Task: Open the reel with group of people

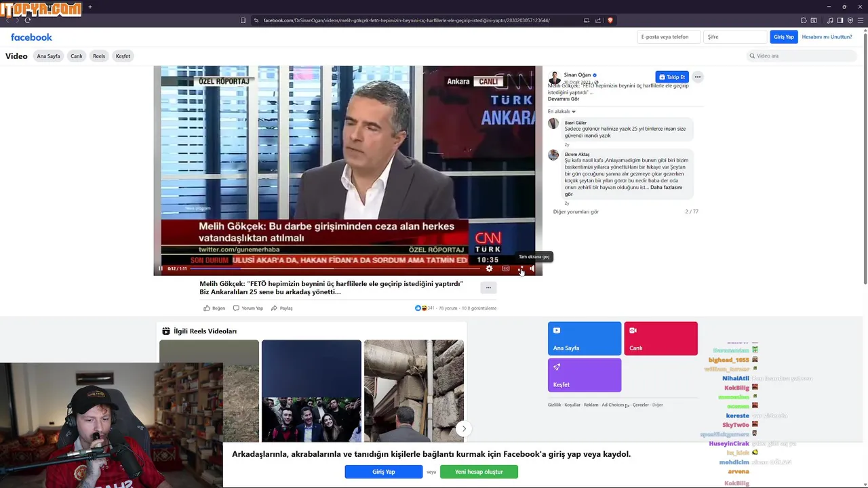Action: click(x=311, y=390)
